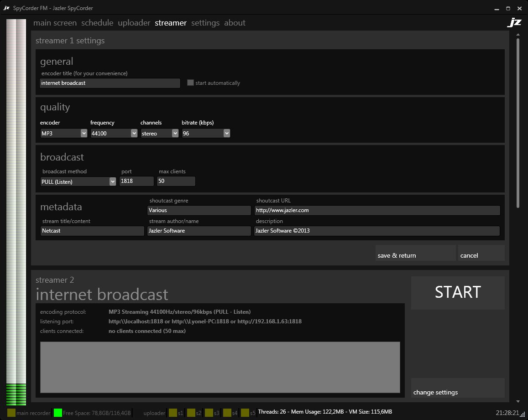Expand the frequency 44100 dropdown
This screenshot has height=420, width=528.
(114, 133)
